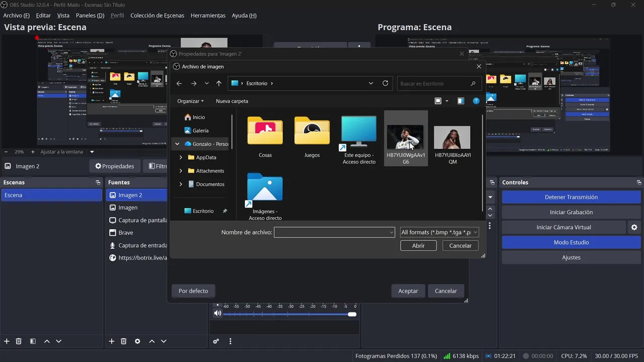Open the view options dropdown arrow
The width and height of the screenshot is (644, 362).
click(447, 101)
